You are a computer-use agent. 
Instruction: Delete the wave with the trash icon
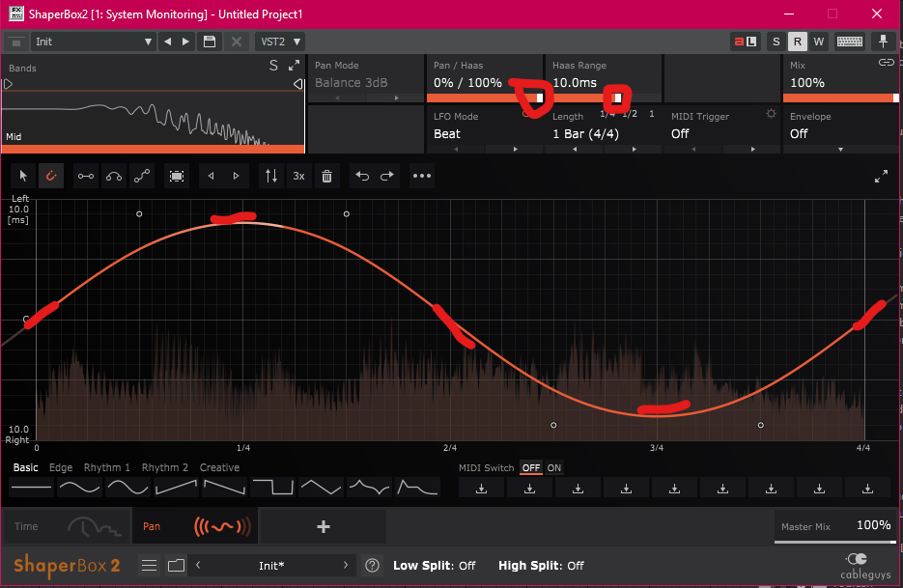click(326, 177)
